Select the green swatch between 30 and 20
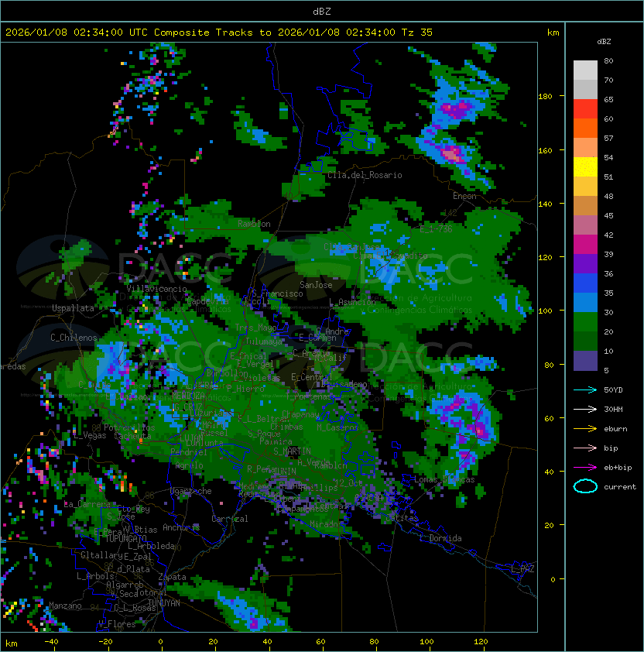644x652 pixels. point(585,321)
